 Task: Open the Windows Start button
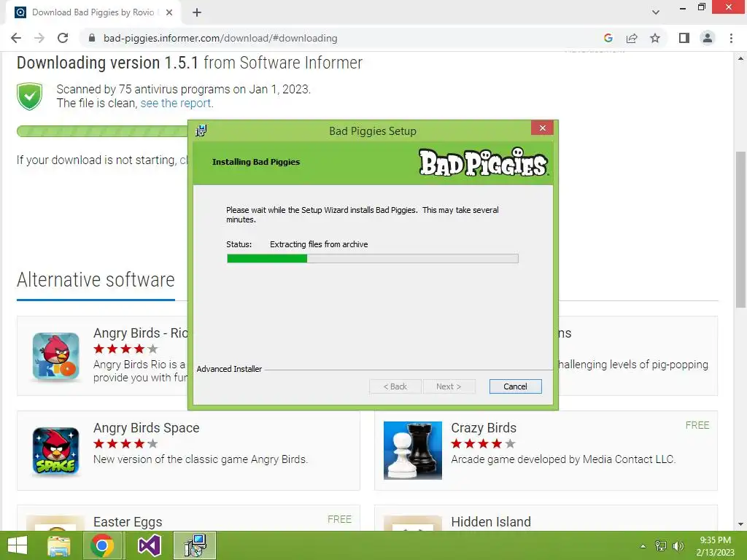(x=18, y=545)
